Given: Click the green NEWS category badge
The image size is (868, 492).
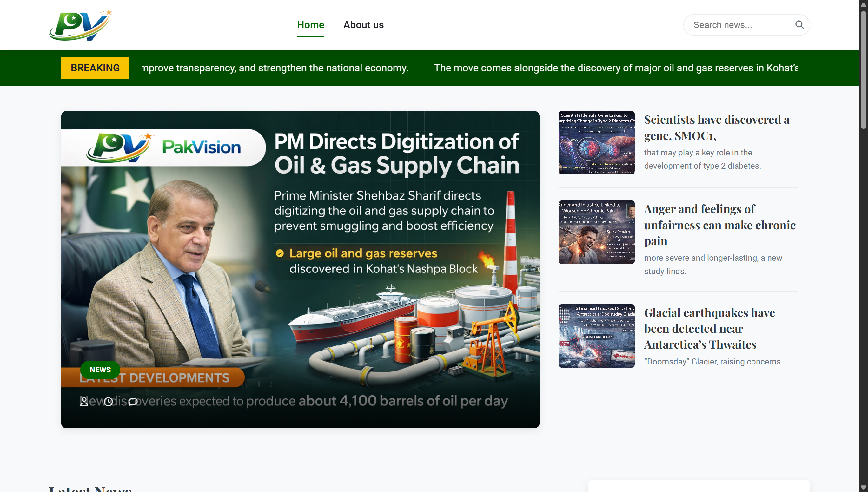Looking at the screenshot, I should point(100,370).
